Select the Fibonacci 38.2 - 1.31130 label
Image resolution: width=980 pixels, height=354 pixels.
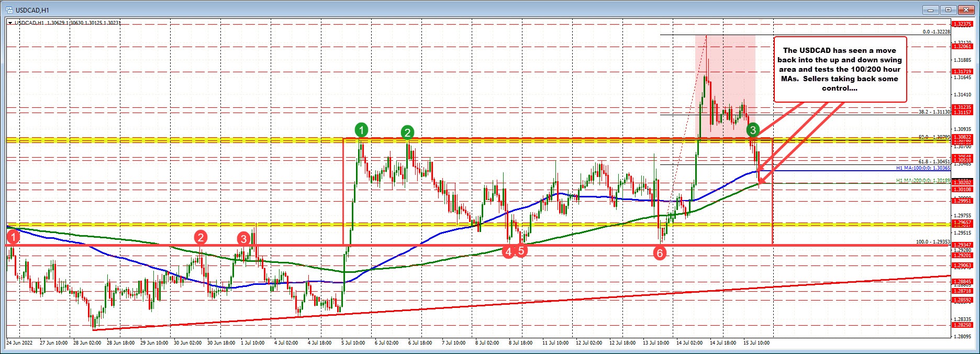(934, 112)
